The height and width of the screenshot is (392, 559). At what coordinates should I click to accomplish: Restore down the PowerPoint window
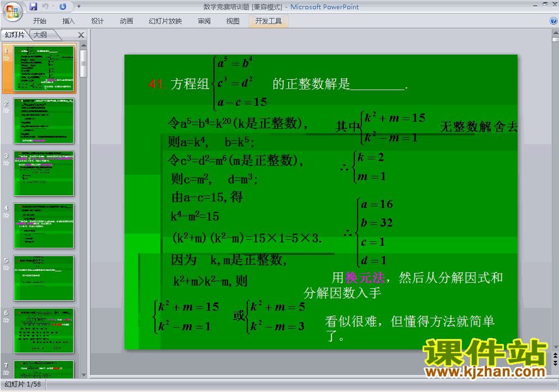point(545,4)
